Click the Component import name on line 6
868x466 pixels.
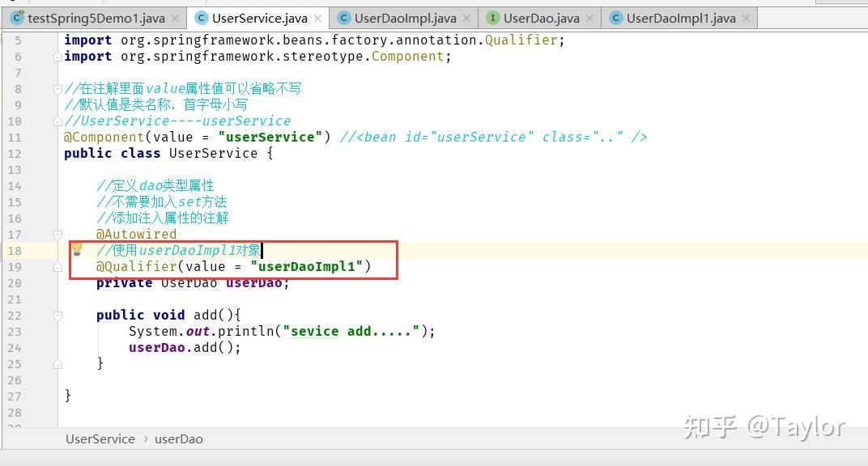click(407, 57)
